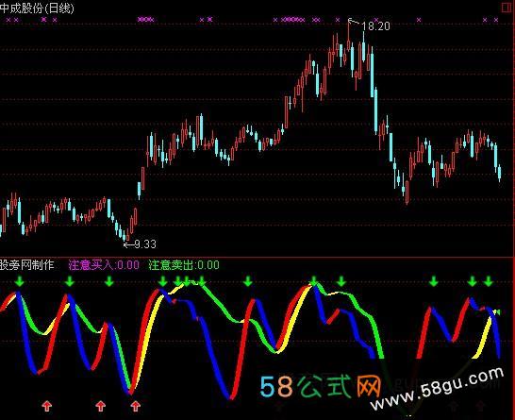Click the leftmost red buy arrow
515x420 pixels.
(47, 406)
